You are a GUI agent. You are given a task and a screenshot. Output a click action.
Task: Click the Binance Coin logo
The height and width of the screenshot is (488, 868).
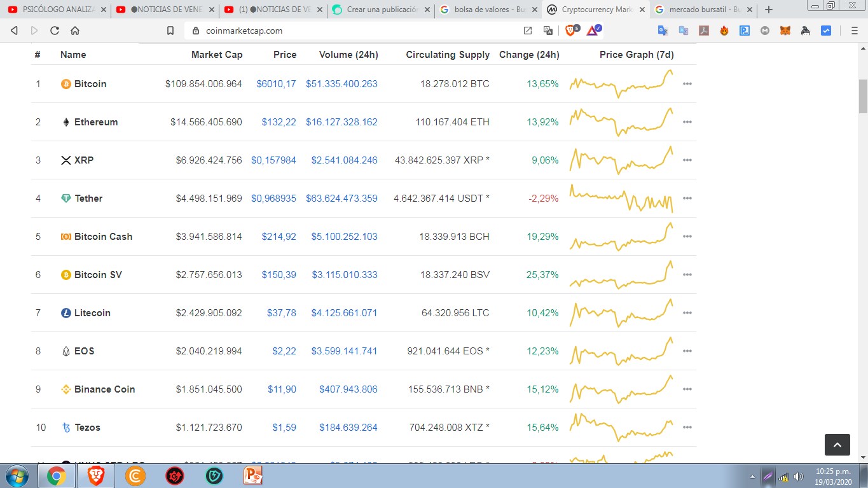(65, 389)
